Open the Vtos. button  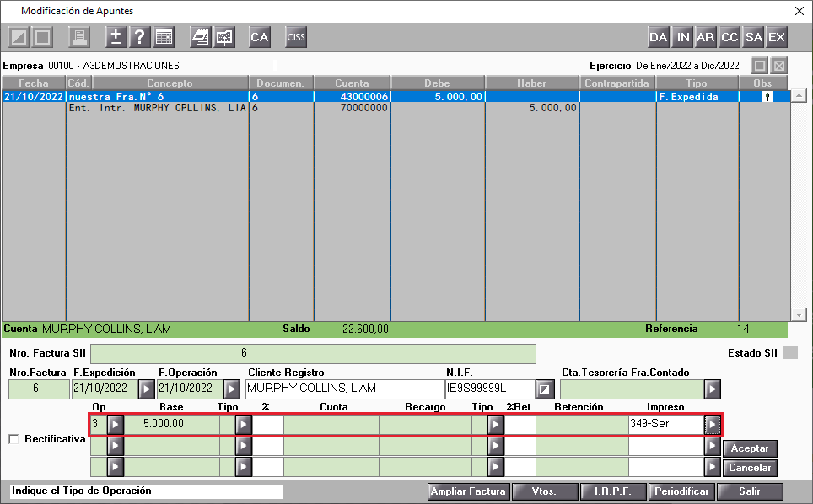click(x=545, y=491)
